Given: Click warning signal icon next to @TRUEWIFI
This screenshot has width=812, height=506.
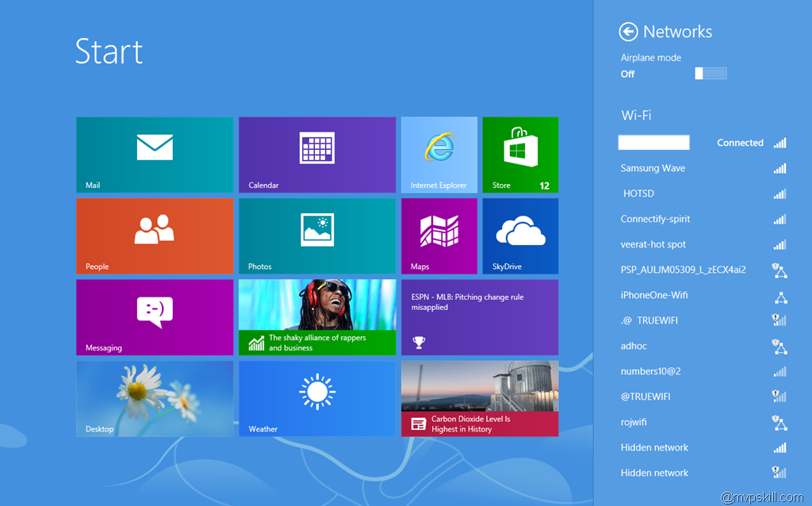Looking at the screenshot, I should [x=779, y=397].
